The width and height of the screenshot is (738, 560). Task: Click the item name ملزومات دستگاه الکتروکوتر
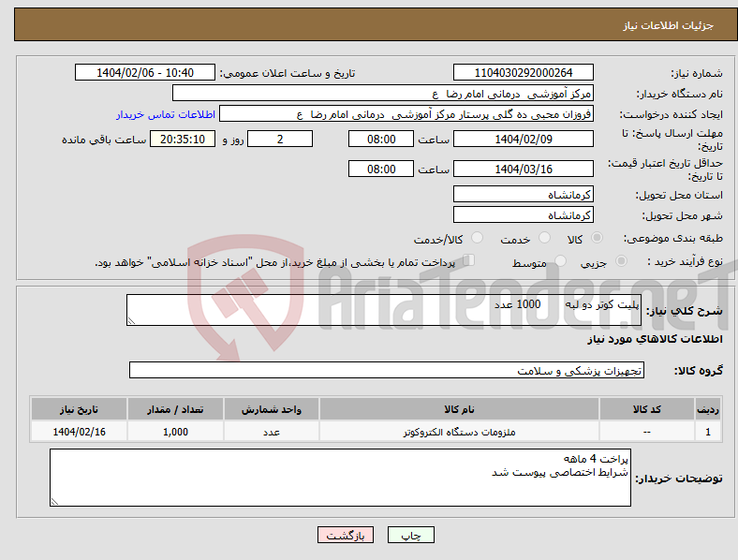pyautogui.click(x=459, y=432)
